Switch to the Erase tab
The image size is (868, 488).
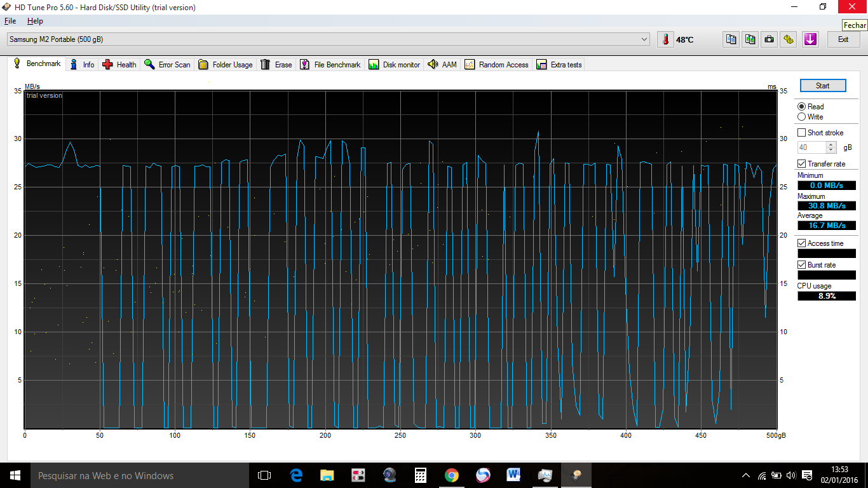coord(276,65)
